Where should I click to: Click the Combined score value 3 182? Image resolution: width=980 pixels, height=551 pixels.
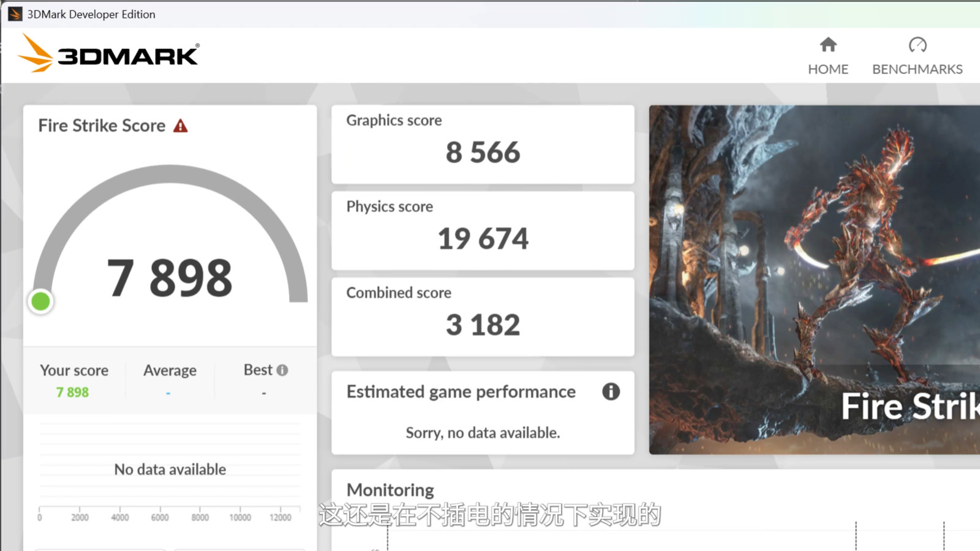click(483, 325)
